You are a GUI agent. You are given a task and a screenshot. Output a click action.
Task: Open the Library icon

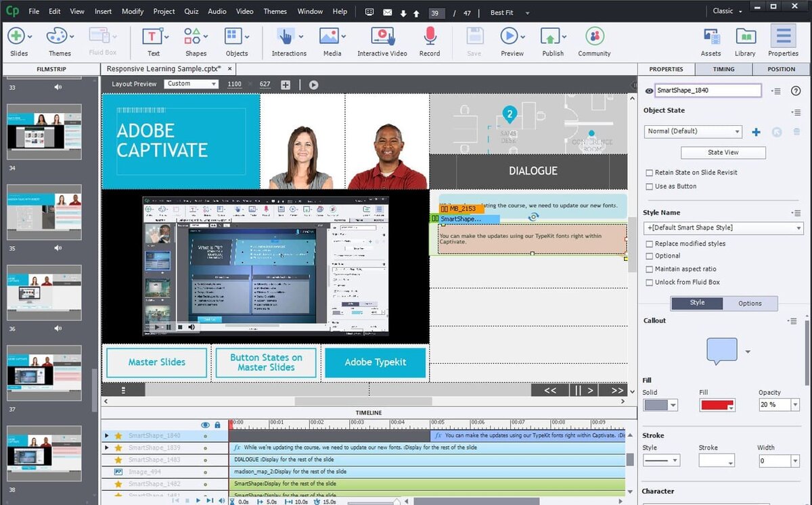point(745,37)
